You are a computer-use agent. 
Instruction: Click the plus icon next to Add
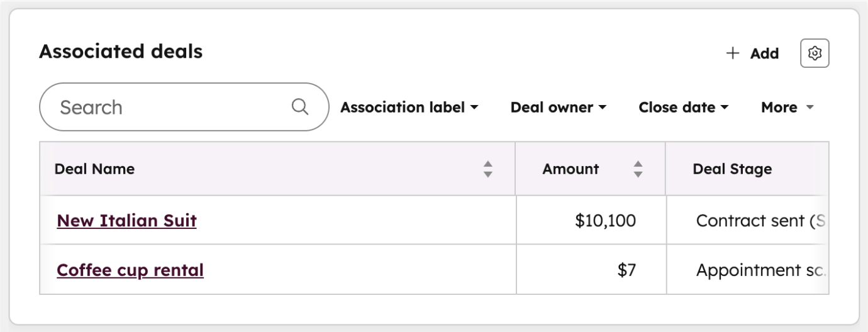pos(733,53)
